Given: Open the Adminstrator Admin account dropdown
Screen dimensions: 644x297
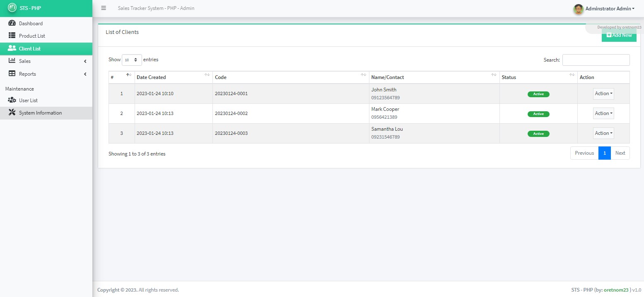Looking at the screenshot, I should (610, 9).
